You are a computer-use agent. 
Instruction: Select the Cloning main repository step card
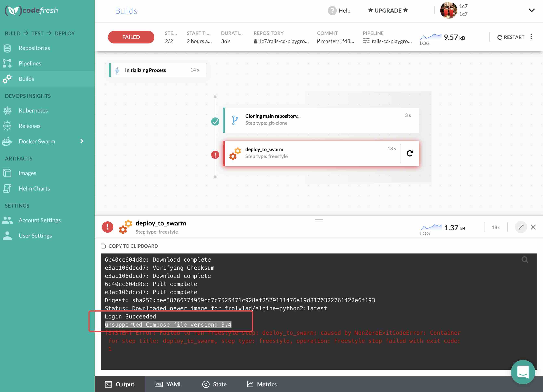321,120
